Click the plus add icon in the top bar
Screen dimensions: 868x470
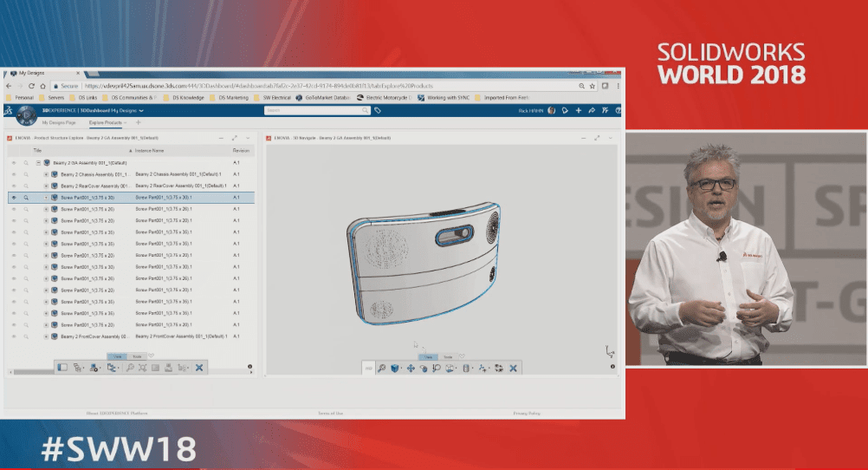click(x=579, y=111)
